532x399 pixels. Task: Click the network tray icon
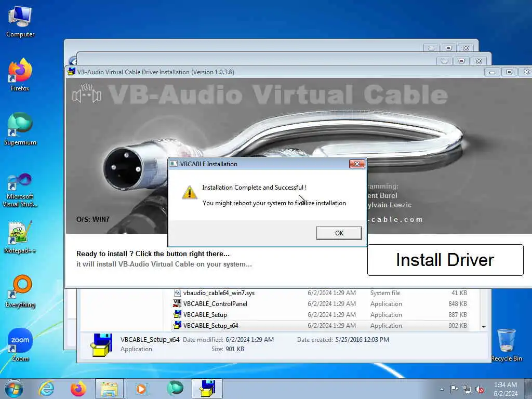(x=467, y=390)
